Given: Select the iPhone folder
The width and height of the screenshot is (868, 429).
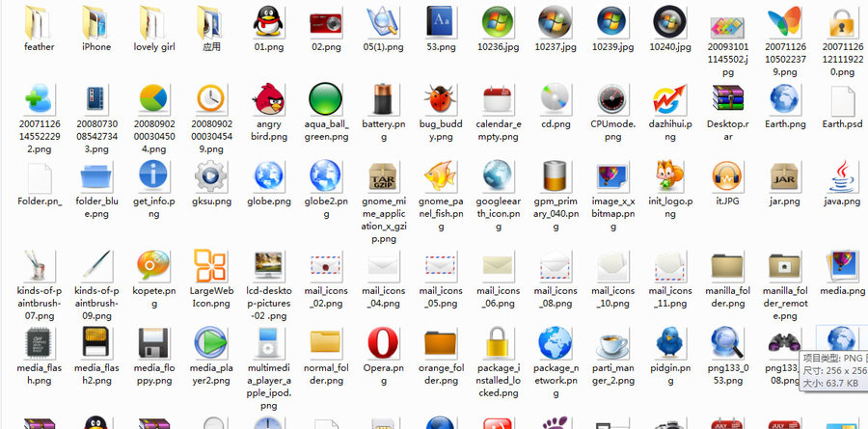Looking at the screenshot, I should [95, 21].
